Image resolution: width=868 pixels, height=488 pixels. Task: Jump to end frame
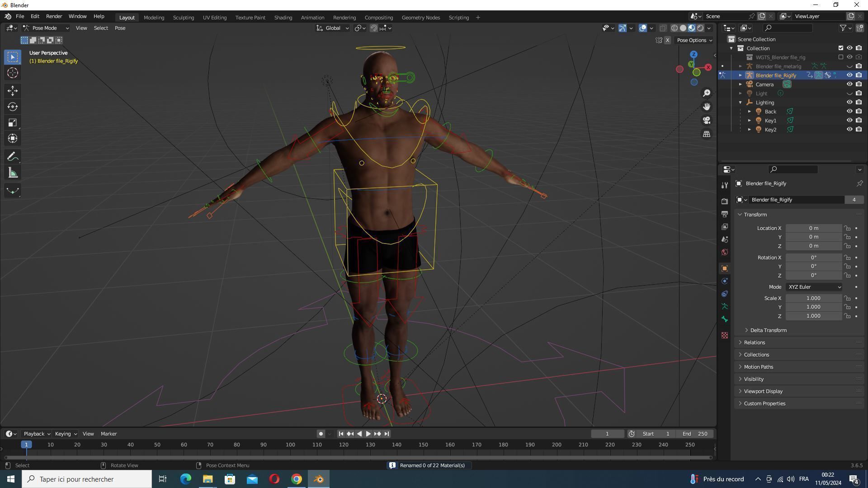coord(387,434)
